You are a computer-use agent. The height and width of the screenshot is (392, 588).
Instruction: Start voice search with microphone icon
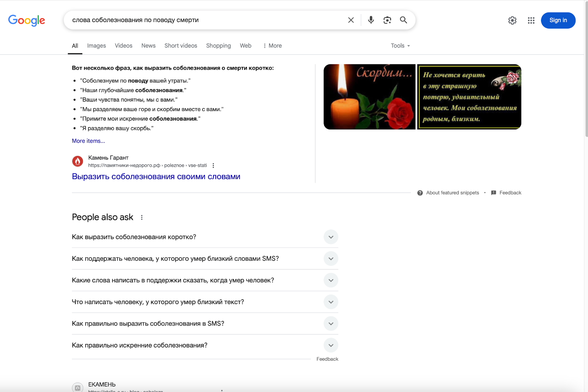point(371,20)
